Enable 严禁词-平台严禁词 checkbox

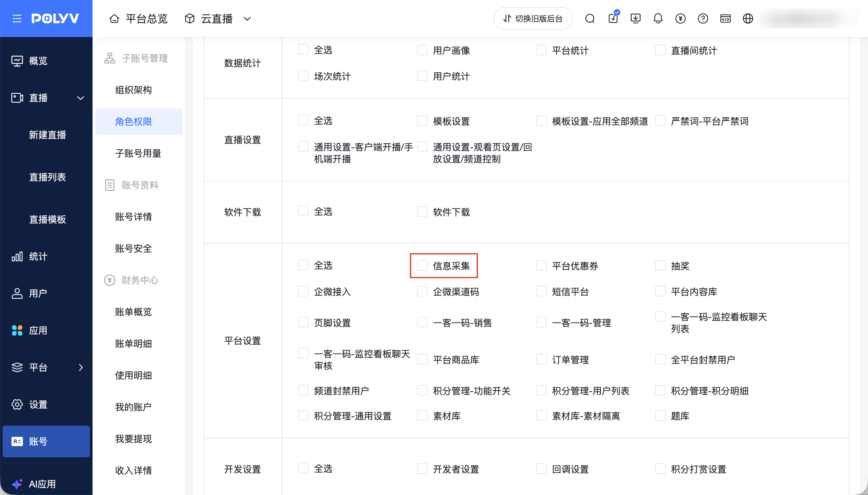[660, 121]
